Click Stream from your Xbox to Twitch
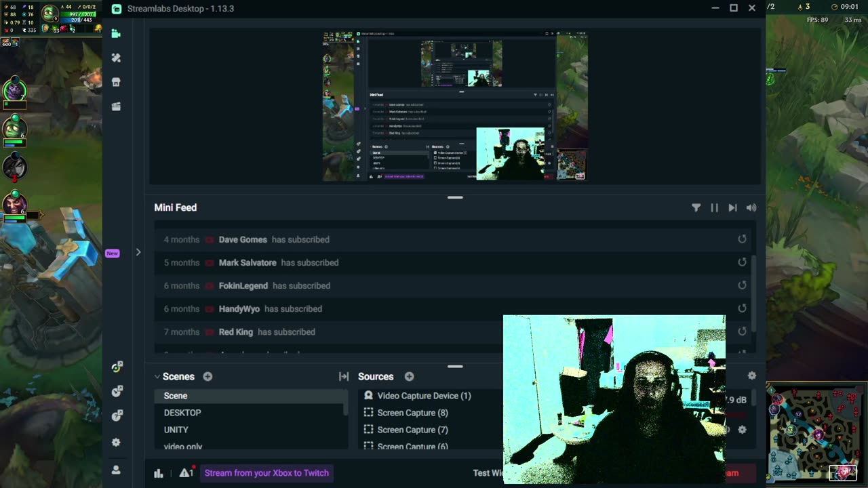Screen dimensions: 868x488 coord(267,473)
